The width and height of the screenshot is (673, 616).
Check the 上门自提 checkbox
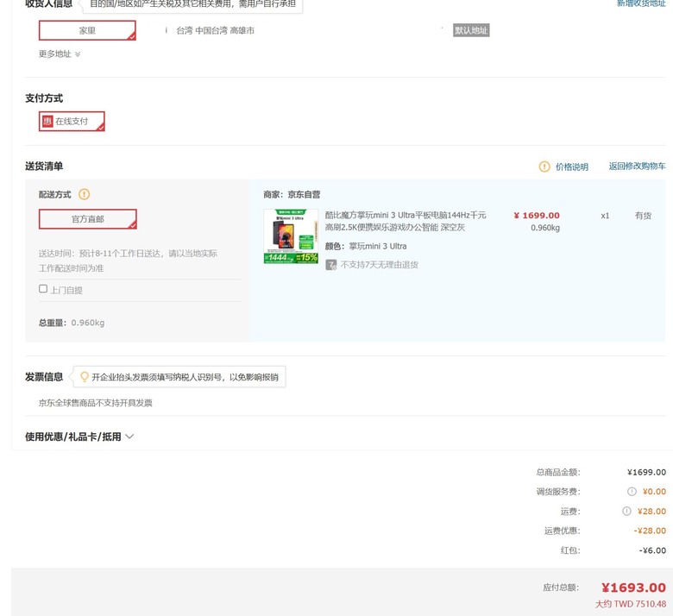tap(43, 289)
